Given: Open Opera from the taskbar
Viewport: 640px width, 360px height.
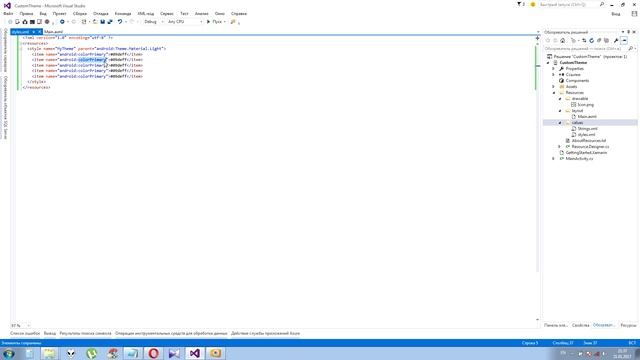Looking at the screenshot, I should click(x=153, y=353).
